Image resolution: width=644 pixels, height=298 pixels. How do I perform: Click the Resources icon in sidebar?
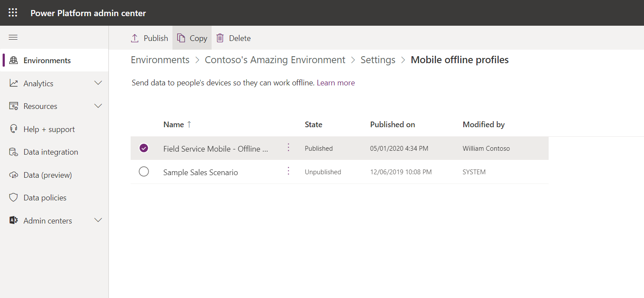point(14,106)
